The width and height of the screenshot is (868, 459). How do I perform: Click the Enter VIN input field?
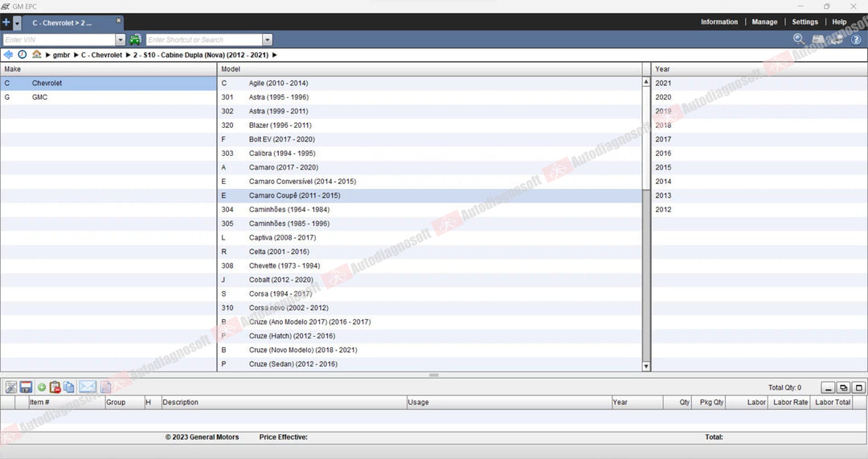pyautogui.click(x=59, y=40)
